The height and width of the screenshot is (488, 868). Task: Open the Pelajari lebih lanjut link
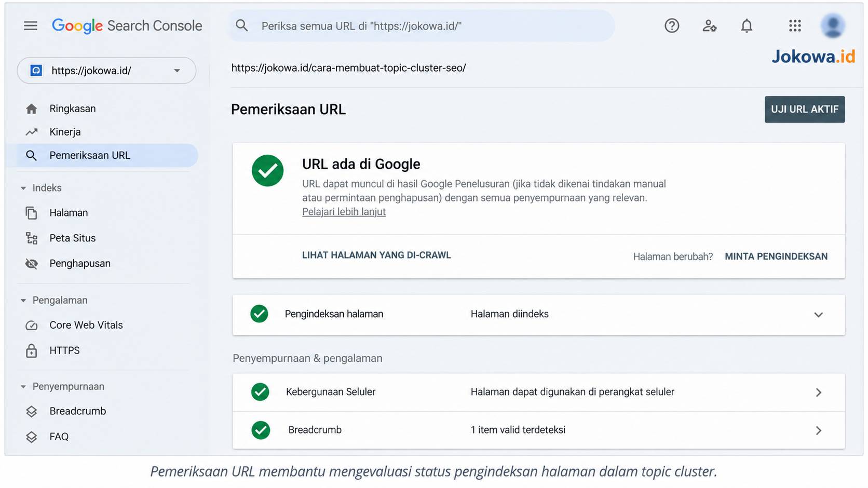[344, 212]
